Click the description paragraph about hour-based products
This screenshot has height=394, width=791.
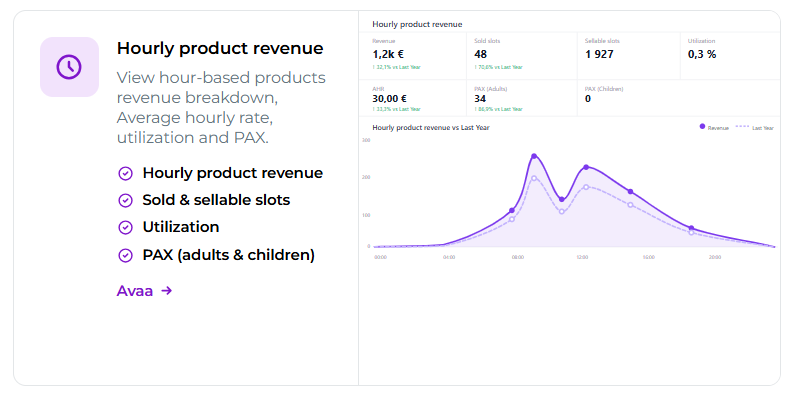pos(221,107)
